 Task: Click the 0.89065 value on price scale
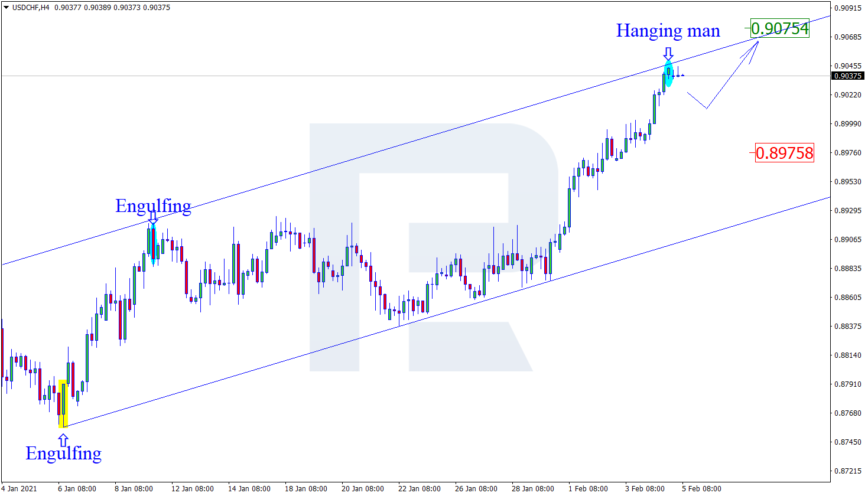[848, 240]
